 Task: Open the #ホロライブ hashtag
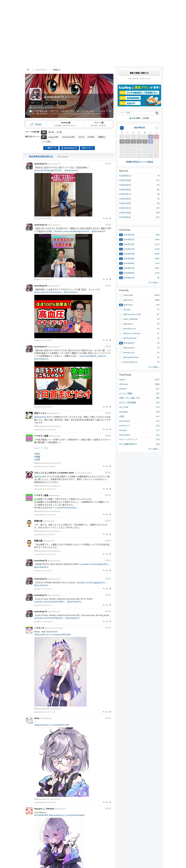[125, 426]
